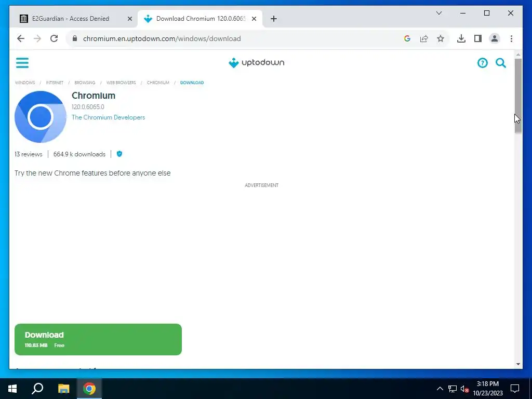This screenshot has width=532, height=399.
Task: Open the BROWSING breadcrumb link
Action: 85,83
